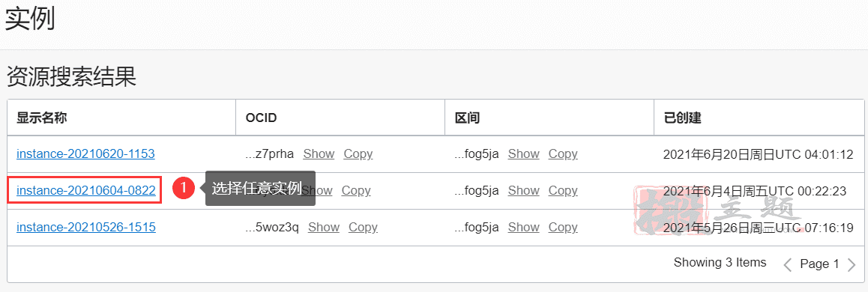Screen dimensions: 868x292
Task: Show OCID ending in 5woz3q
Action: point(324,227)
